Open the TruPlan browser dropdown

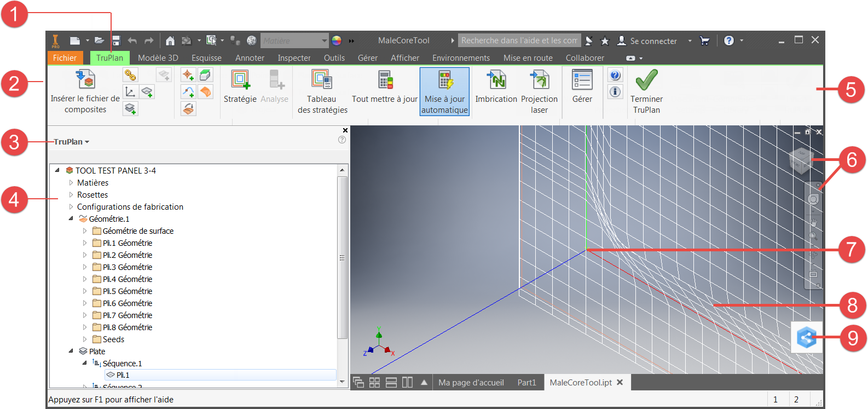[x=71, y=142]
